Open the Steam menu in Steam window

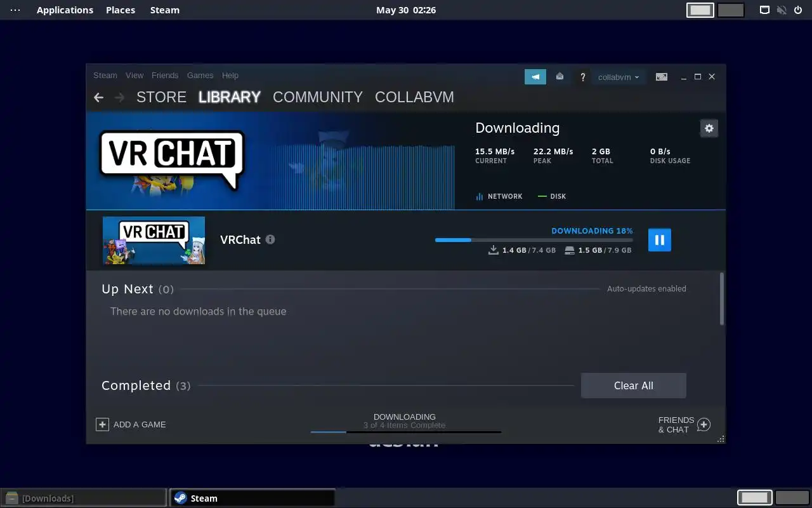coord(105,75)
